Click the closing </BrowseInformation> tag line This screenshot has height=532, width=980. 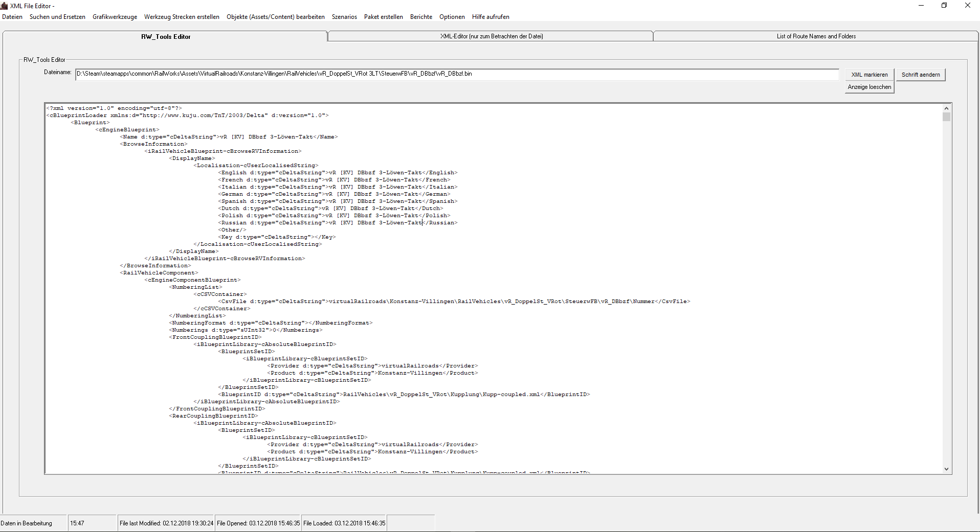click(155, 266)
